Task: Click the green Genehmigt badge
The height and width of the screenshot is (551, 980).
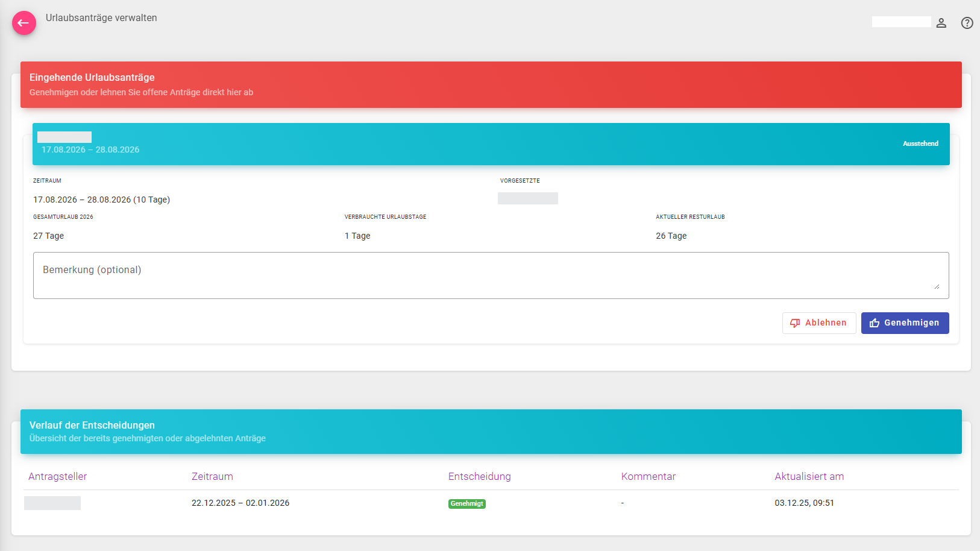Action: pyautogui.click(x=466, y=503)
